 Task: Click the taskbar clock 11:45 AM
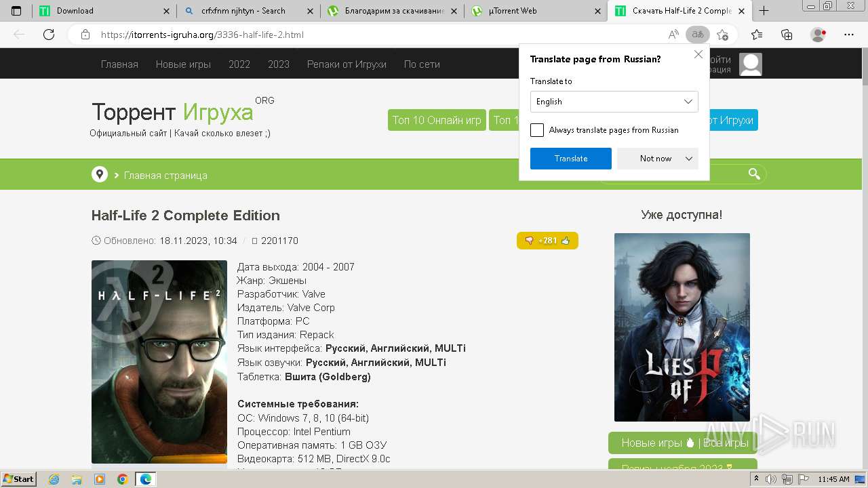coord(833,479)
